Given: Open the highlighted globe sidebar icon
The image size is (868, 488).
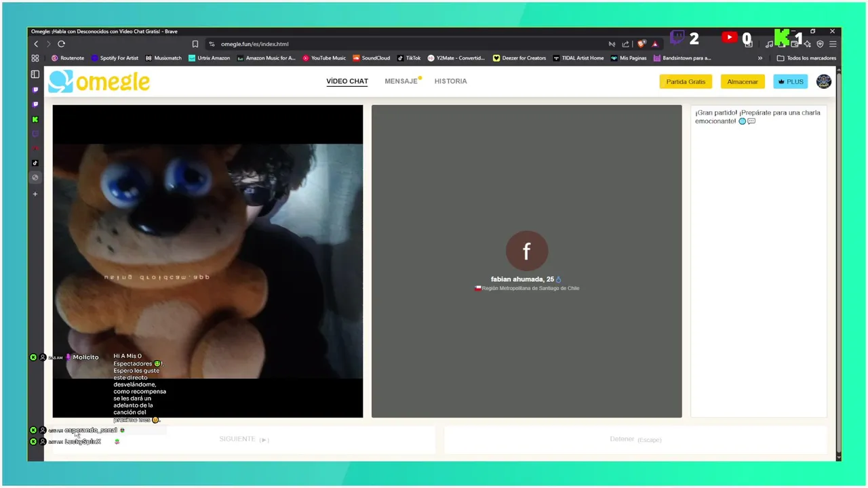Looking at the screenshot, I should [x=35, y=178].
